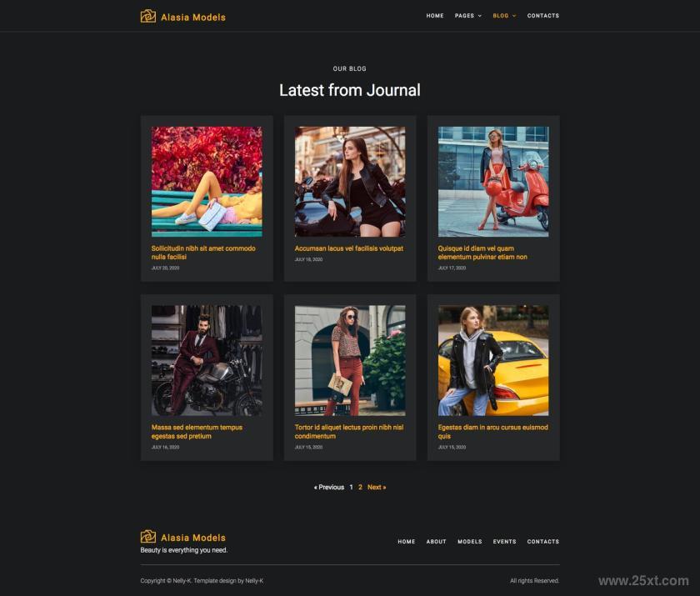This screenshot has height=596, width=700.
Task: Click the July 16, 2020 date text
Action: 165,447
